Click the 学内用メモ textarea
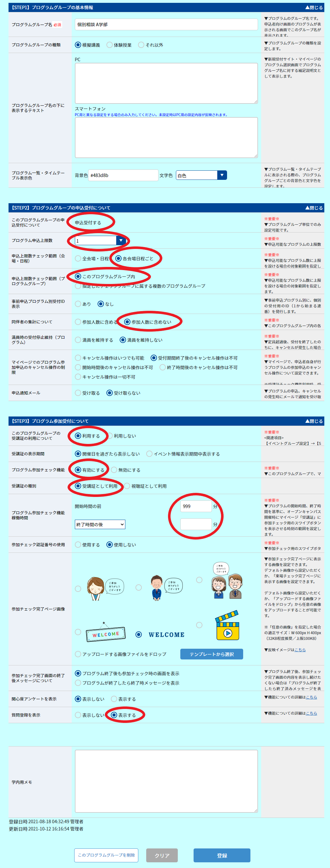The height and width of the screenshot is (868, 330). coord(166,781)
